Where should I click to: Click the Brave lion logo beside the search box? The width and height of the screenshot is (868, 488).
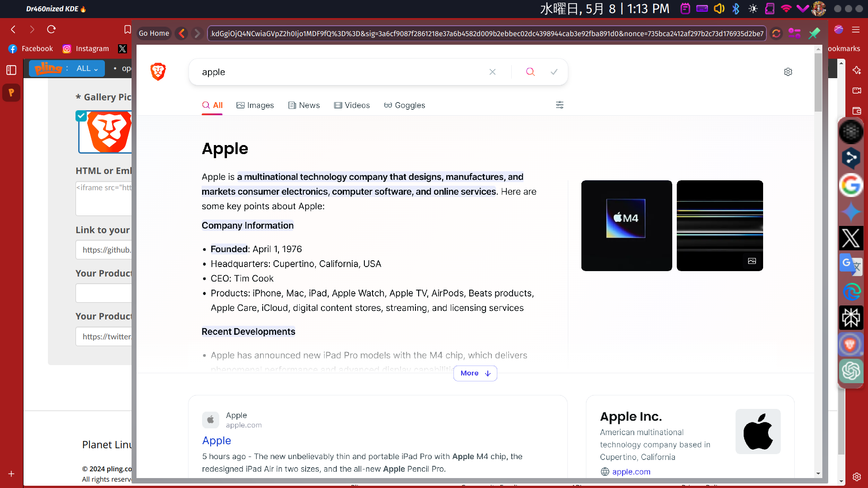[158, 72]
